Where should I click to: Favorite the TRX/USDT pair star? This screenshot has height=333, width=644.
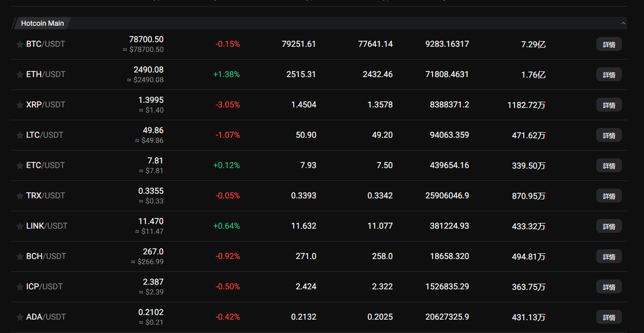20,196
